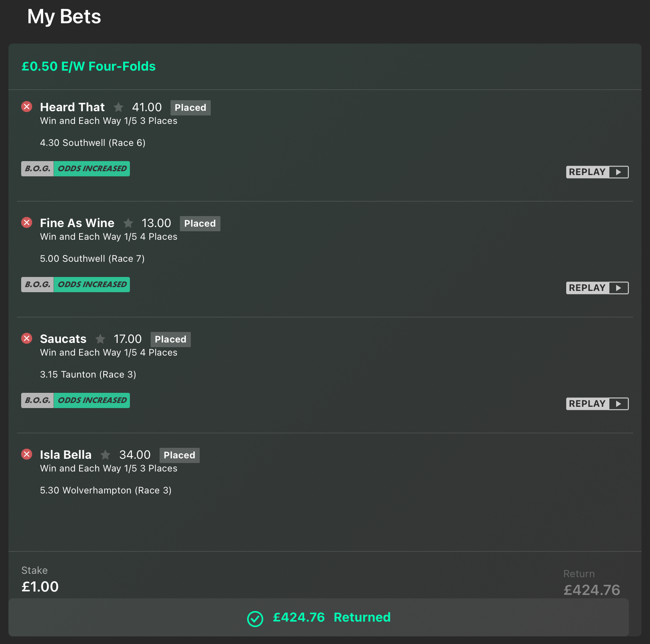
Task: Toggle the favourite star for Saucats
Action: click(100, 339)
